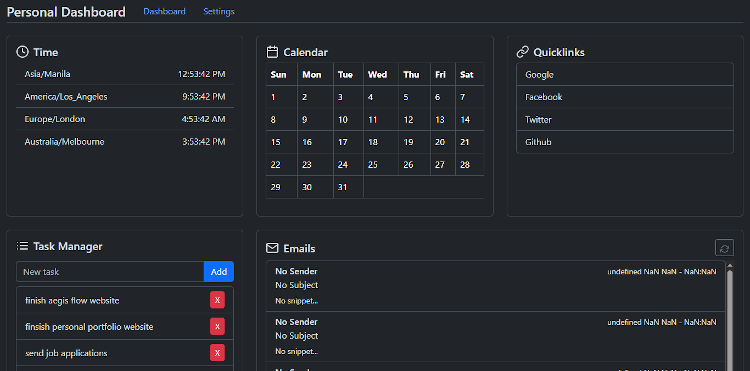
Task: Focus the New task input field
Action: 110,272
